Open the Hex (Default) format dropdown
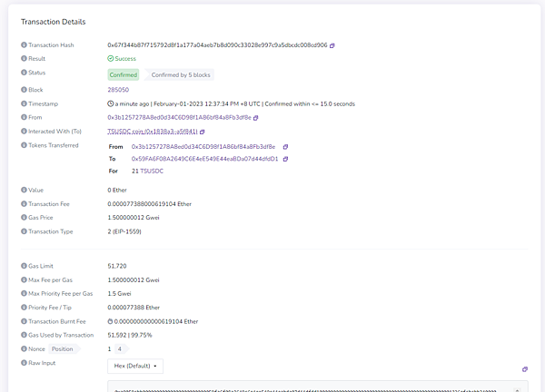 [135, 366]
